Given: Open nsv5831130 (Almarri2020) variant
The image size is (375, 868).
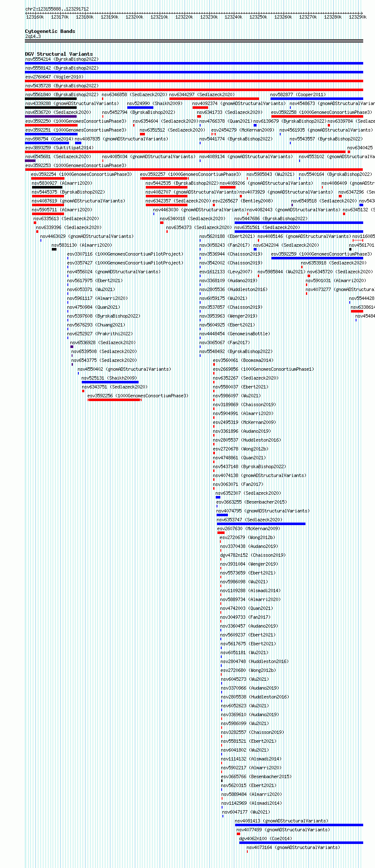Looking at the screenshot, I should tap(82, 245).
